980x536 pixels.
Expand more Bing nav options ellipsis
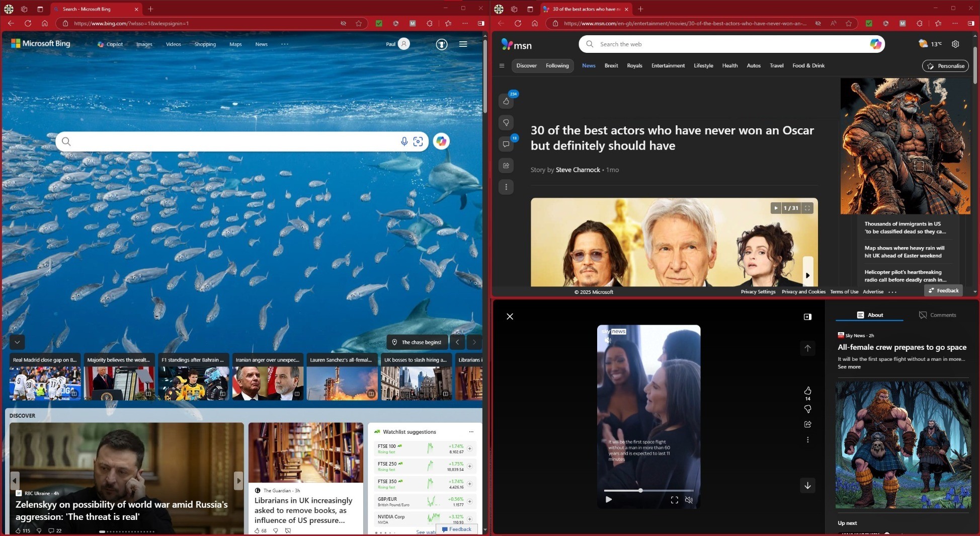tap(285, 44)
